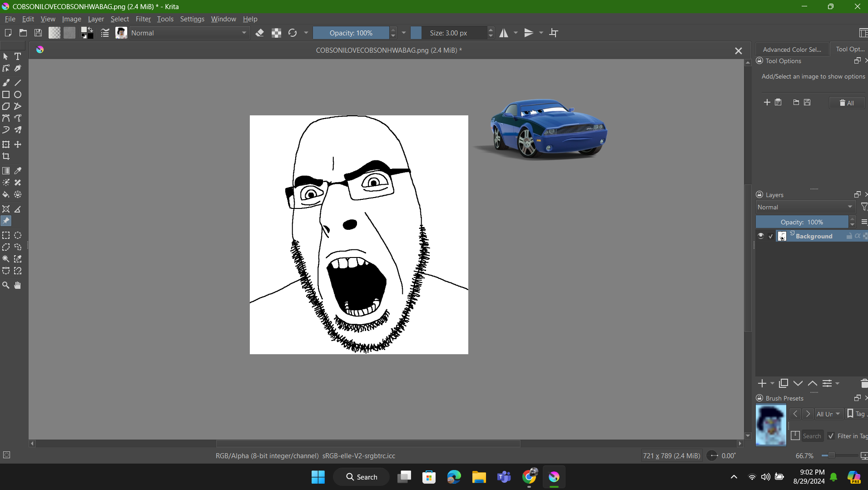Select the Line tool
The height and width of the screenshot is (490, 868).
click(18, 83)
